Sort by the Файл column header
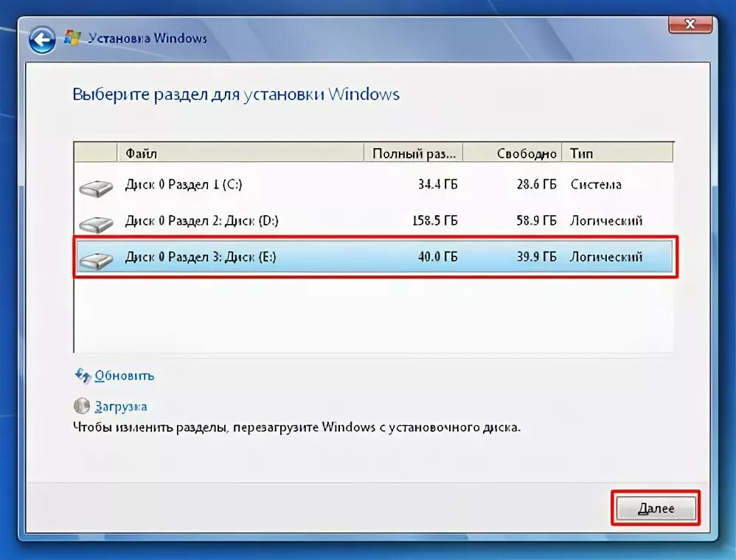Viewport: 736px width, 560px height. [x=240, y=153]
